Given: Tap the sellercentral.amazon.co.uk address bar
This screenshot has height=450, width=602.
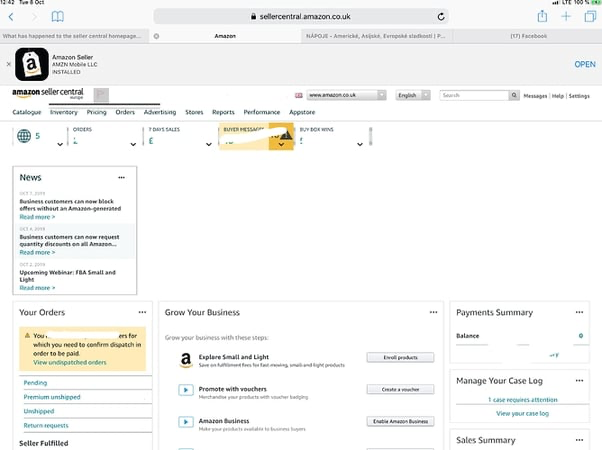Looking at the screenshot, I should 301,17.
